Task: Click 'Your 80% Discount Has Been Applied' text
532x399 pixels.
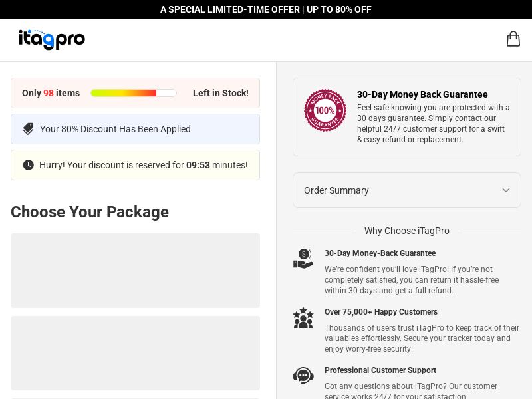Action: 115,129
